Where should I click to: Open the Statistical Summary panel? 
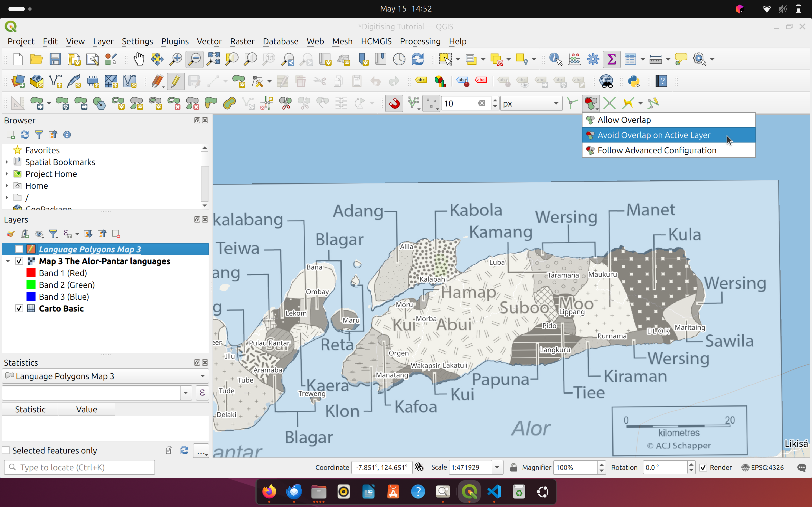[x=611, y=59]
